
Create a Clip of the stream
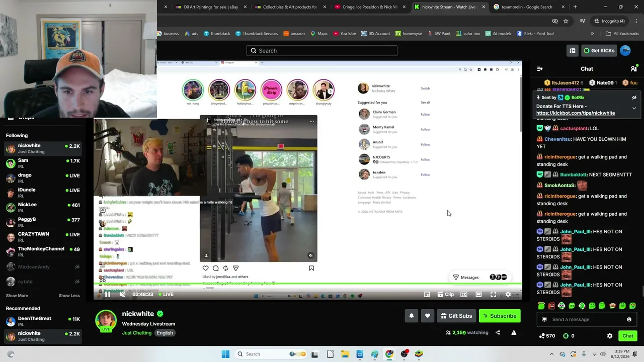(x=446, y=294)
